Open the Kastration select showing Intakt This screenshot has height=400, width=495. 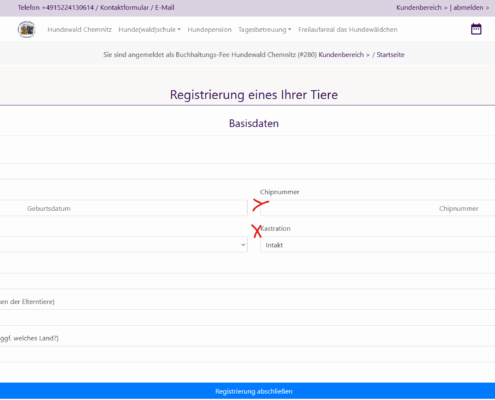point(377,245)
